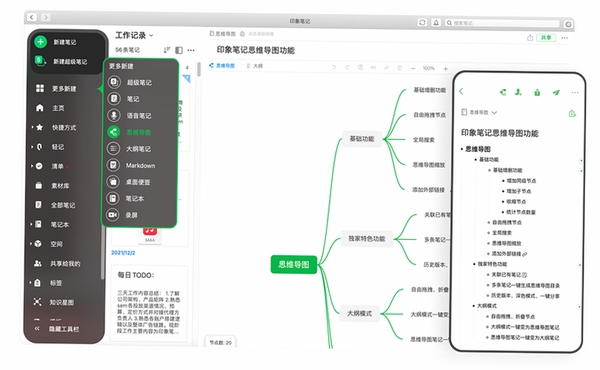Expand the 标签 sidebar section
600x370 pixels.
point(31,283)
